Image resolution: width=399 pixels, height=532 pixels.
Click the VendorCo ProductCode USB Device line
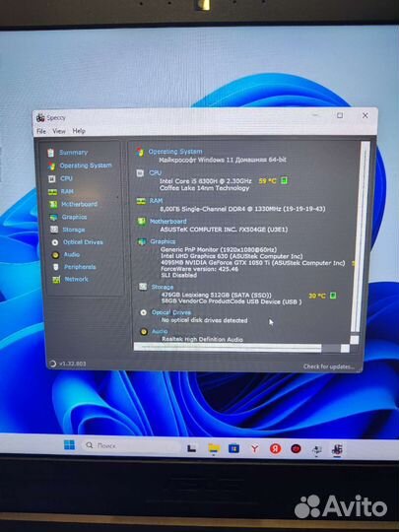[232, 301]
